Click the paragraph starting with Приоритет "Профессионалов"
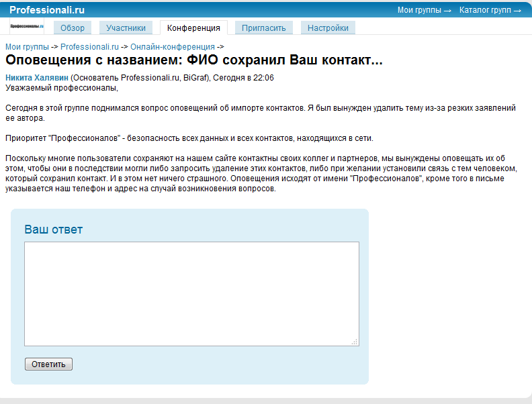Image resolution: width=532 pixels, height=404 pixels. [189, 138]
